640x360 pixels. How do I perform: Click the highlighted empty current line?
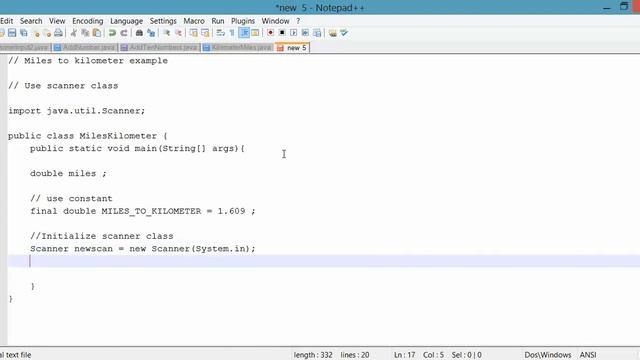click(x=324, y=261)
